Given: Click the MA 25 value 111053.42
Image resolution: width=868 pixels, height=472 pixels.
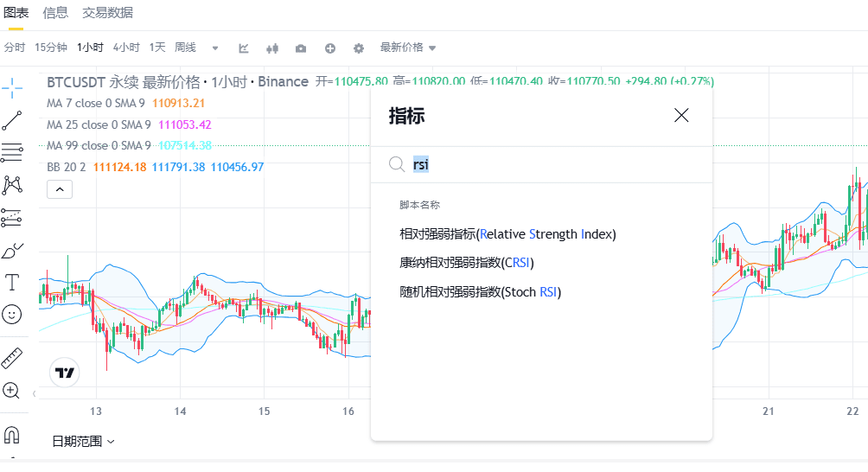Looking at the screenshot, I should (x=185, y=124).
